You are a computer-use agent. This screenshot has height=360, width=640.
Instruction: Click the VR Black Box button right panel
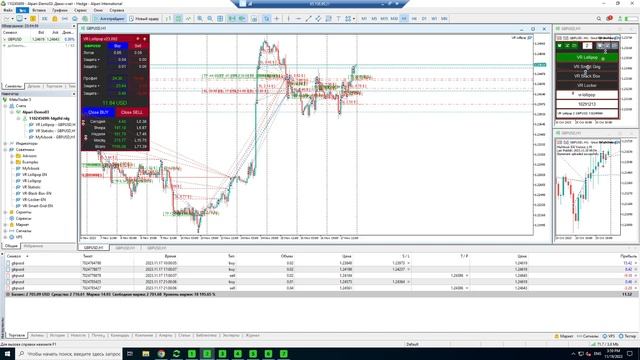click(x=587, y=76)
